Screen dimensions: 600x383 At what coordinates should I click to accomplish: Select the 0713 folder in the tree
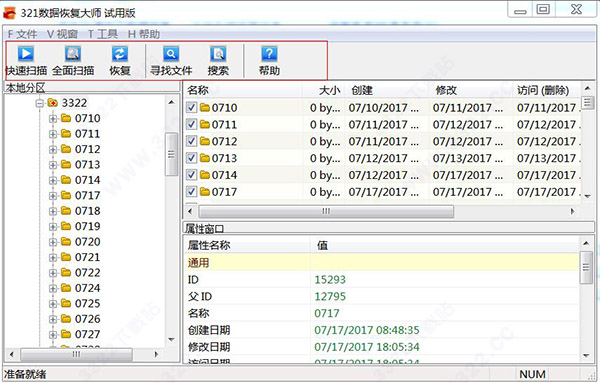(81, 165)
